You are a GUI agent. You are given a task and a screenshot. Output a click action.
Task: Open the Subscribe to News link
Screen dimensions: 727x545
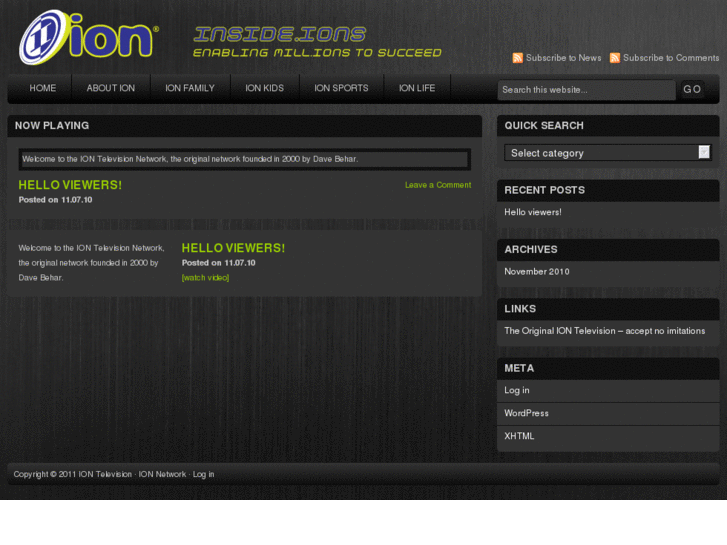(x=563, y=58)
